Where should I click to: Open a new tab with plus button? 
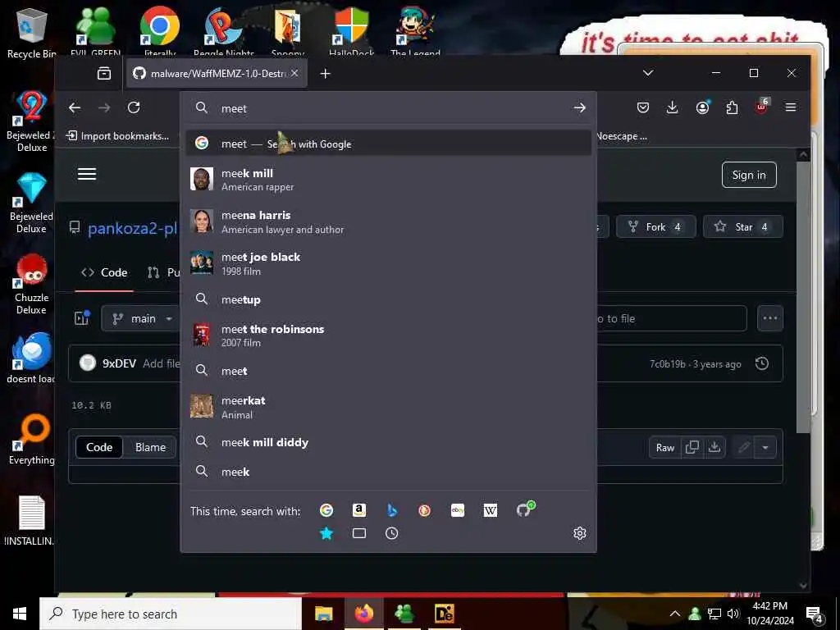point(325,73)
